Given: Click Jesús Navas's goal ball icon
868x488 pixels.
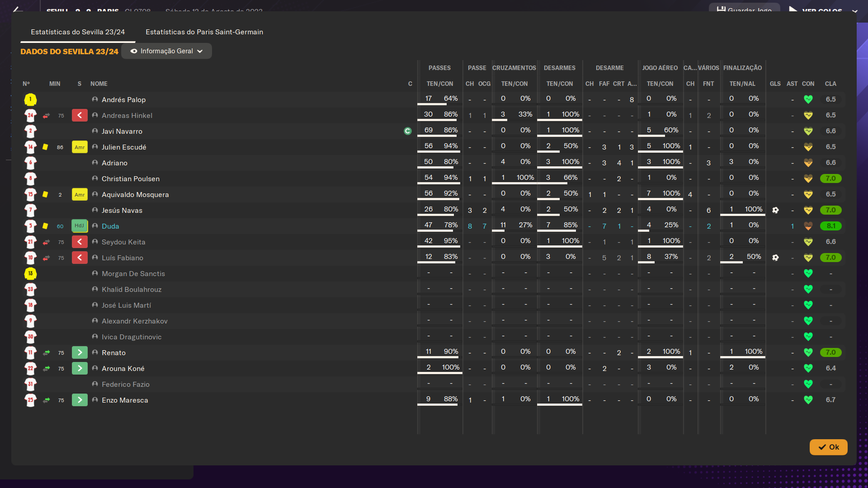Looking at the screenshot, I should [775, 210].
